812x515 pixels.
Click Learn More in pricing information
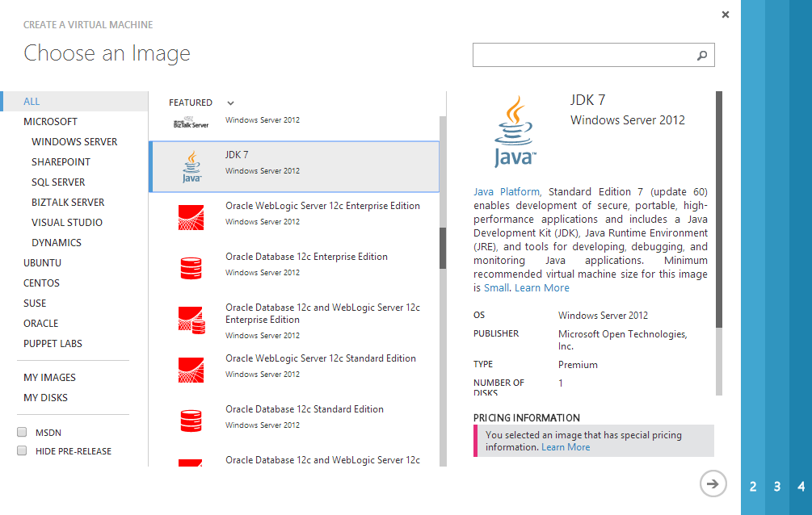(566, 447)
